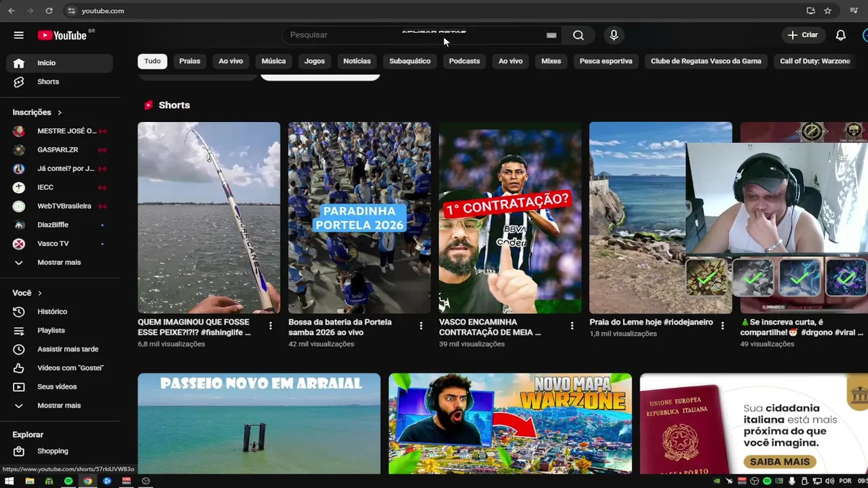Select the Podcasts filter chip
This screenshot has height=488, width=868.
pyautogui.click(x=465, y=61)
